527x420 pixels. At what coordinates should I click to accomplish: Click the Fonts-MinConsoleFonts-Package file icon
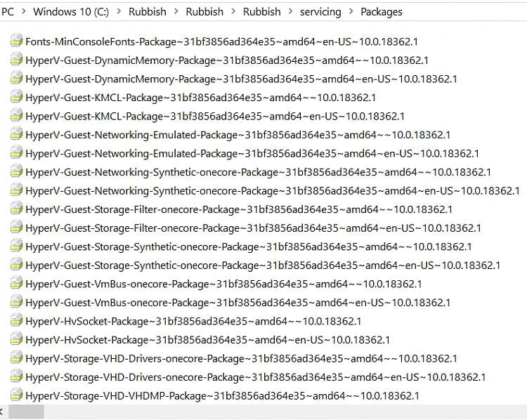(16, 40)
